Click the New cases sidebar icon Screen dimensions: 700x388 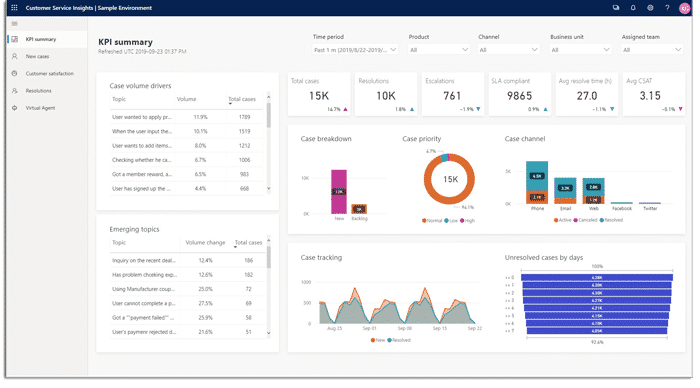15,56
